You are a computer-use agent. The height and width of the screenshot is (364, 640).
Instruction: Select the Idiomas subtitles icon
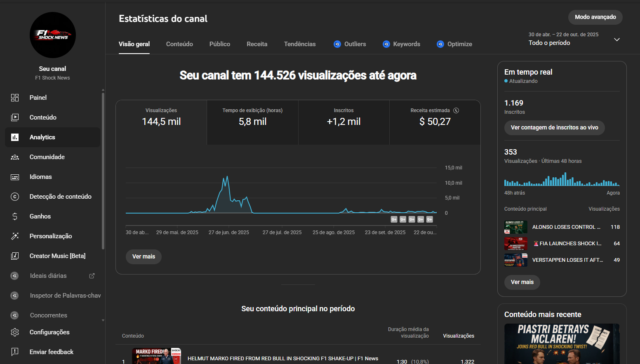tap(15, 177)
